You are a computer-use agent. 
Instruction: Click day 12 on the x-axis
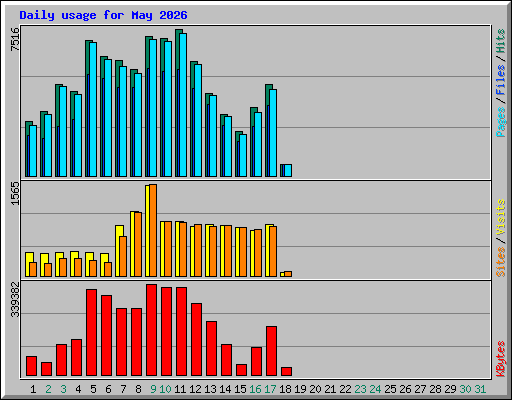tap(195, 389)
